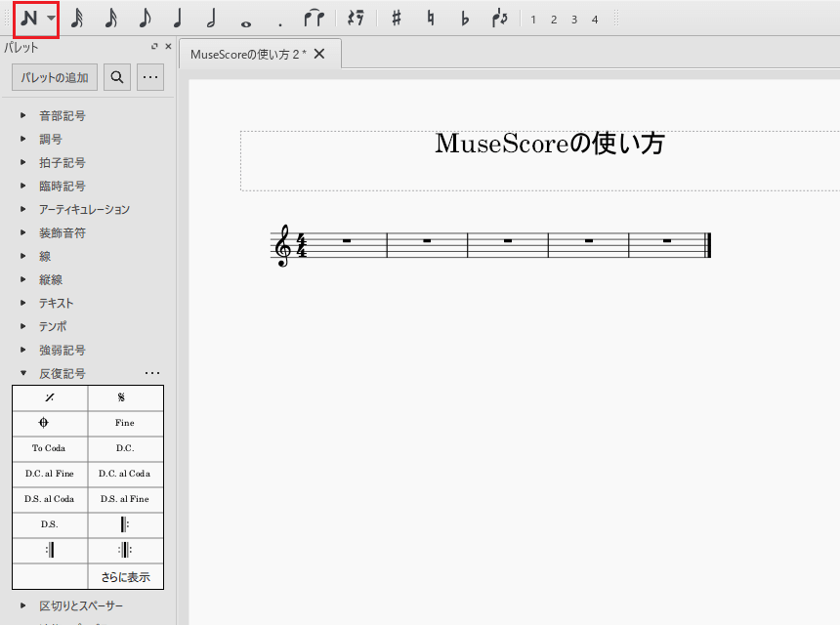This screenshot has width=840, height=625.
Task: Select the Segno symbol
Action: [125, 397]
